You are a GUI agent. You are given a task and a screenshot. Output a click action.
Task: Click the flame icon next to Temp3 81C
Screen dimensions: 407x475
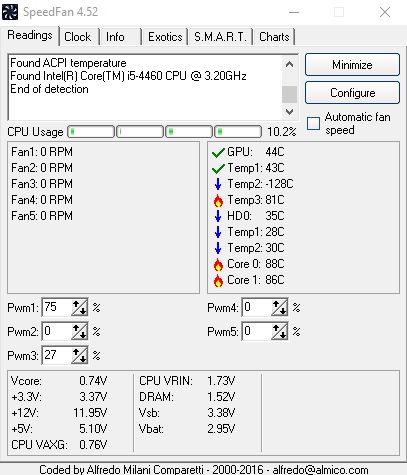[x=218, y=200]
